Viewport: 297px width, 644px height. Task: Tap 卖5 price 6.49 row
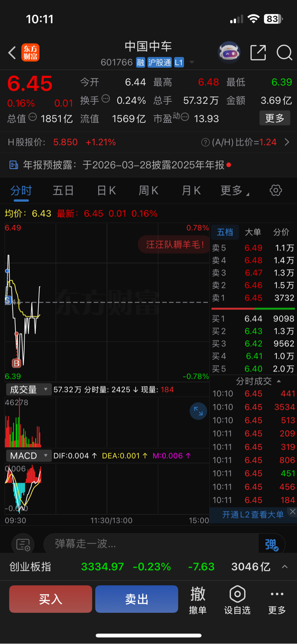[253, 248]
